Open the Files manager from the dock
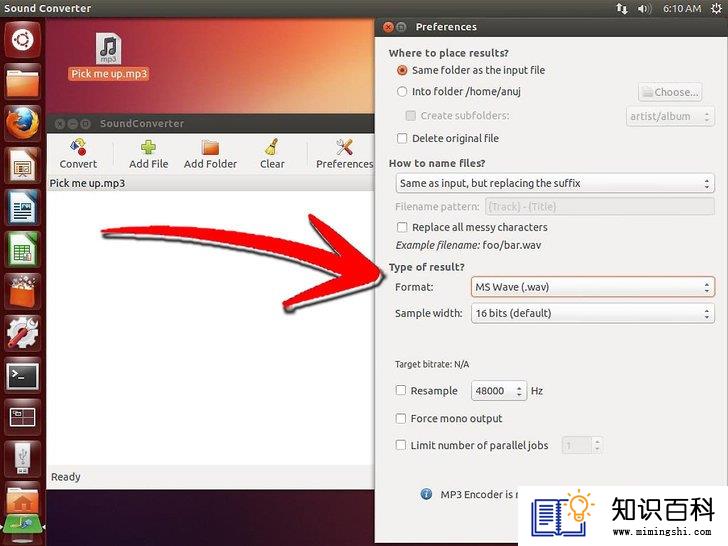Screen dimensions: 728x546 pyautogui.click(x=22, y=82)
